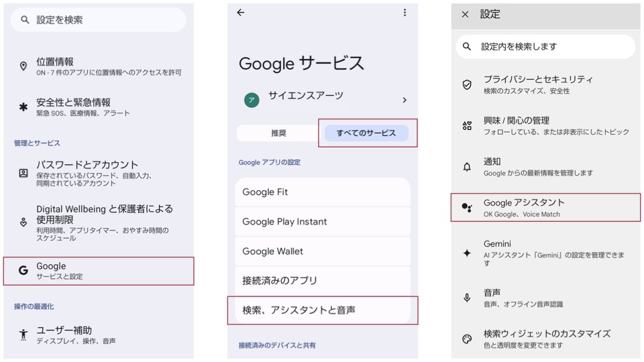The width and height of the screenshot is (644, 362).
Task: Click the 接続済みのデバイスと共有 section header
Action: coord(277,345)
